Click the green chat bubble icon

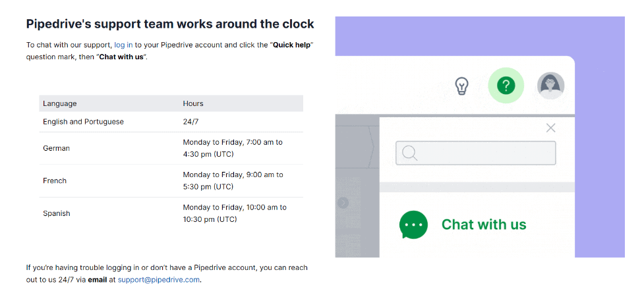(x=413, y=225)
